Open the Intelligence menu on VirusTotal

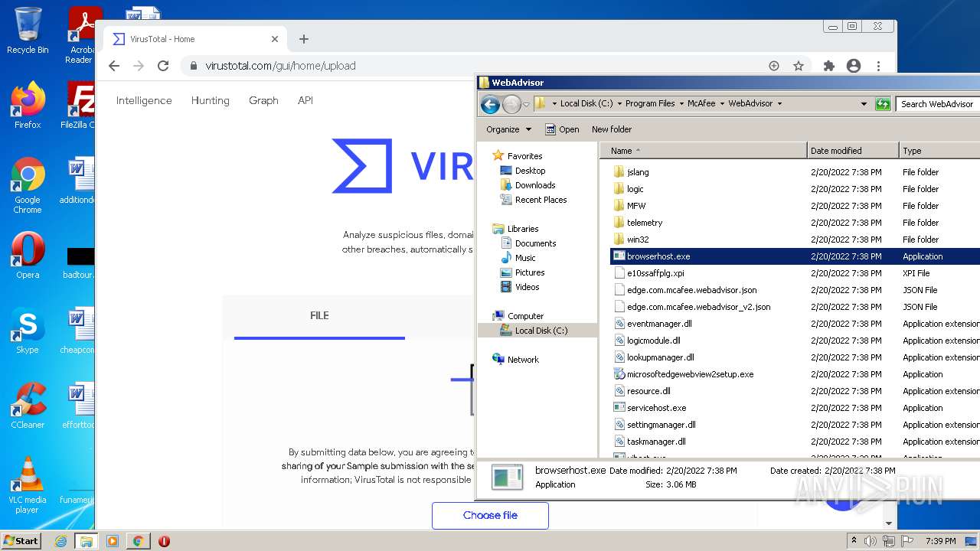[144, 100]
